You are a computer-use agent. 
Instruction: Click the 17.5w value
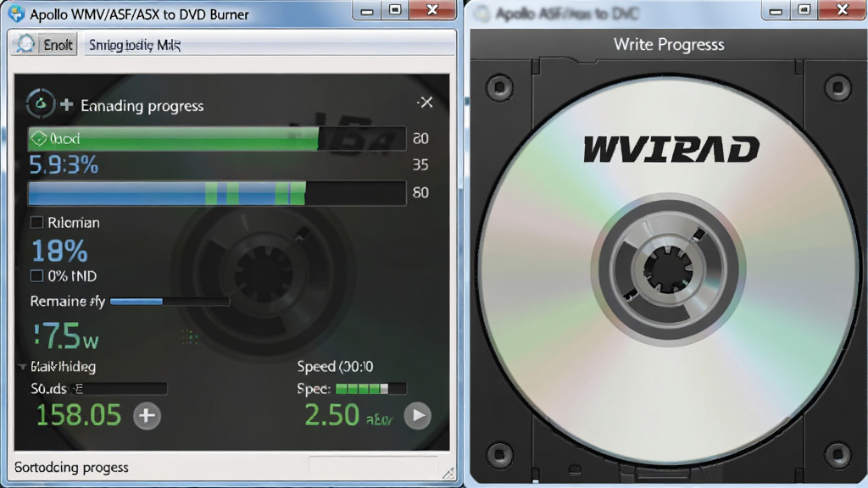[x=66, y=336]
